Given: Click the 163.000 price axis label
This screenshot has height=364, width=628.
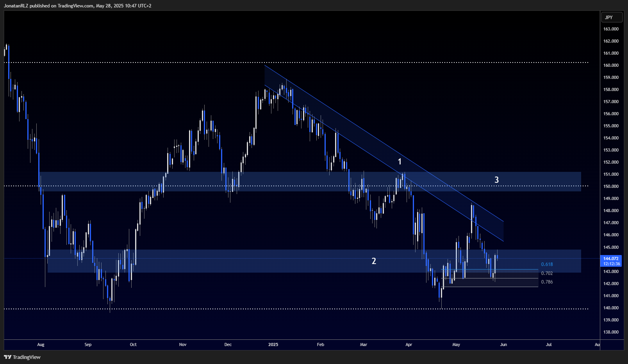Looking at the screenshot, I should [611, 29].
